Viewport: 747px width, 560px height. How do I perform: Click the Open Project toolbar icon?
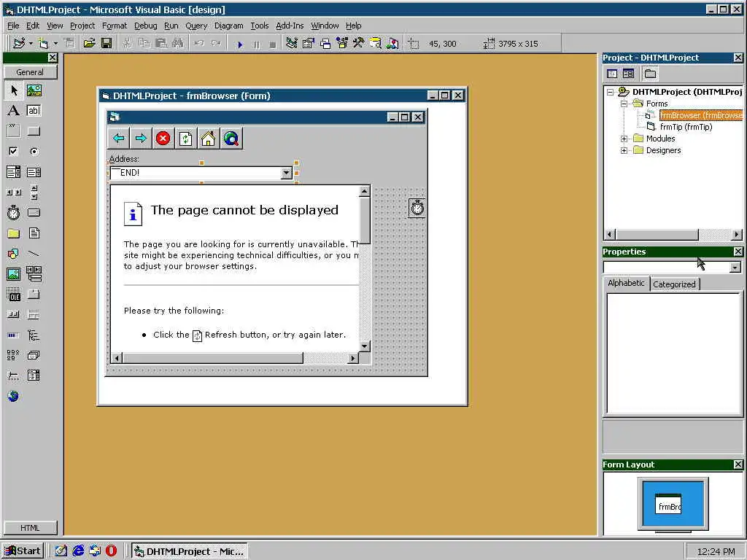pos(89,44)
